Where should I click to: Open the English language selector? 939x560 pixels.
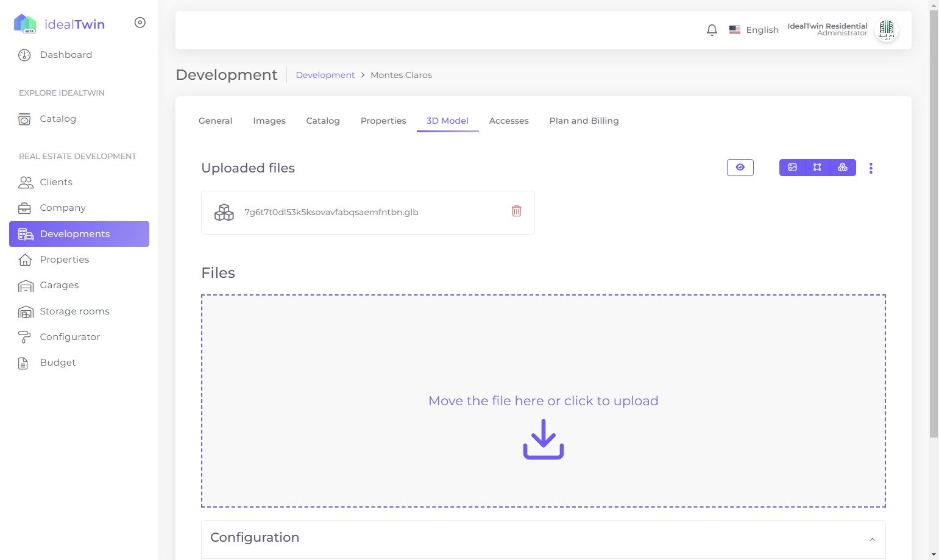click(x=754, y=30)
